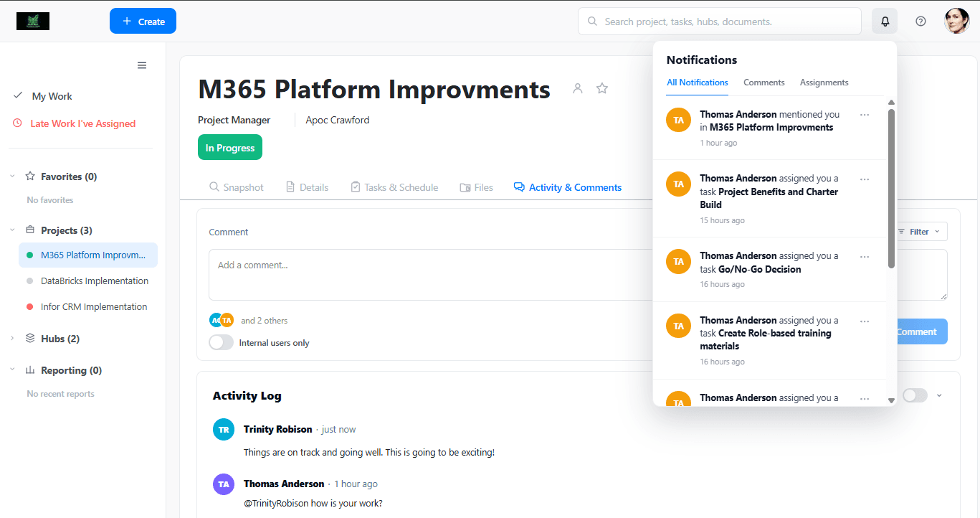Click notifications scrollbar down arrow
980x518 pixels.
tap(891, 400)
